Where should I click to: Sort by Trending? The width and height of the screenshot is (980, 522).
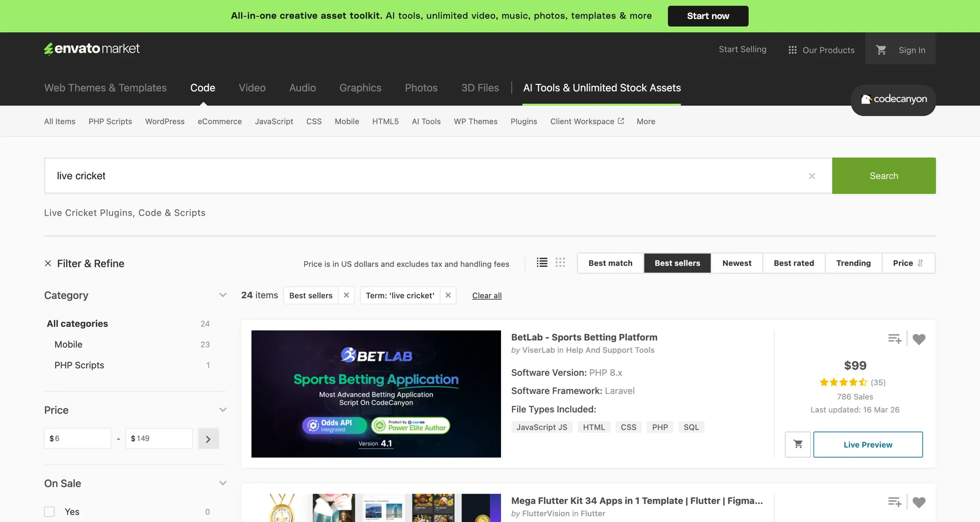click(854, 263)
